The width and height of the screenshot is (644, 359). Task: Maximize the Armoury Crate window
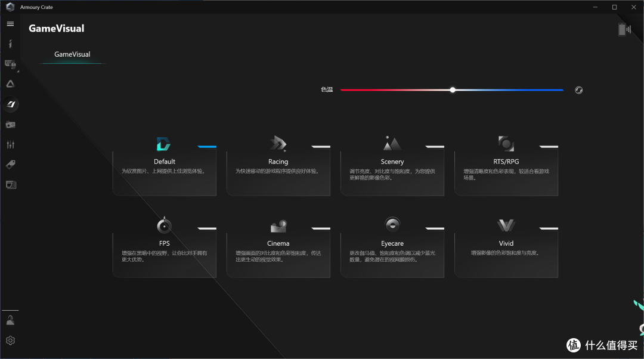point(614,7)
